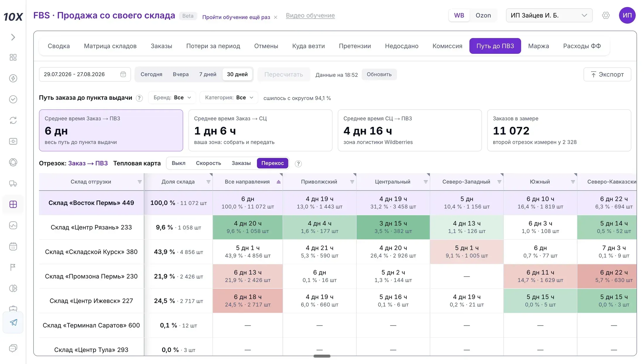Set heat map mode to Выкл
Image resolution: width=644 pixels, height=364 pixels.
coord(178,163)
